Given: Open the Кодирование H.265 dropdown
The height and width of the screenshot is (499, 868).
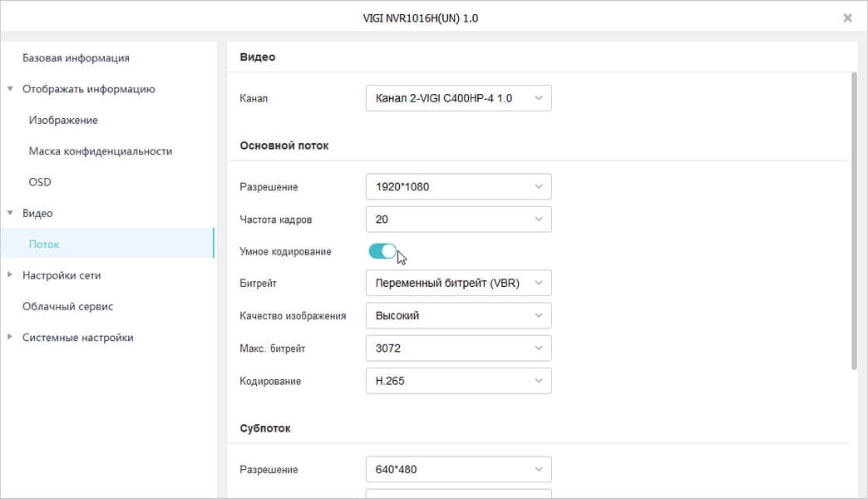Looking at the screenshot, I should (x=458, y=381).
